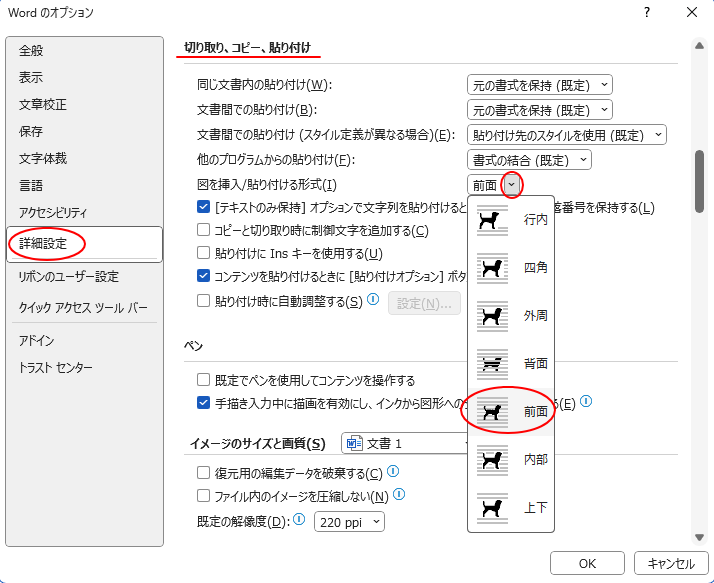Choose the 上下 wrap icon option
Image resolution: width=714 pixels, height=583 pixels.
pyautogui.click(x=492, y=508)
